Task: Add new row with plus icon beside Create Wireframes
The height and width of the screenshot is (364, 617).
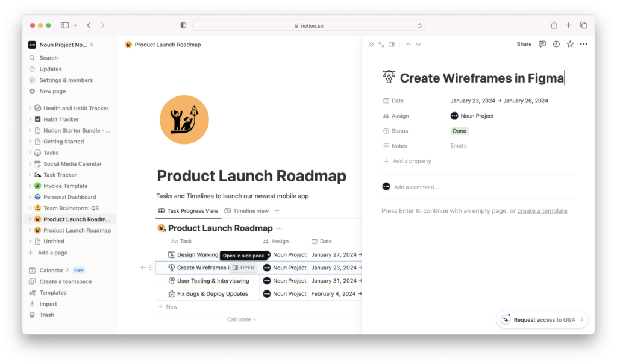Action: click(x=142, y=268)
